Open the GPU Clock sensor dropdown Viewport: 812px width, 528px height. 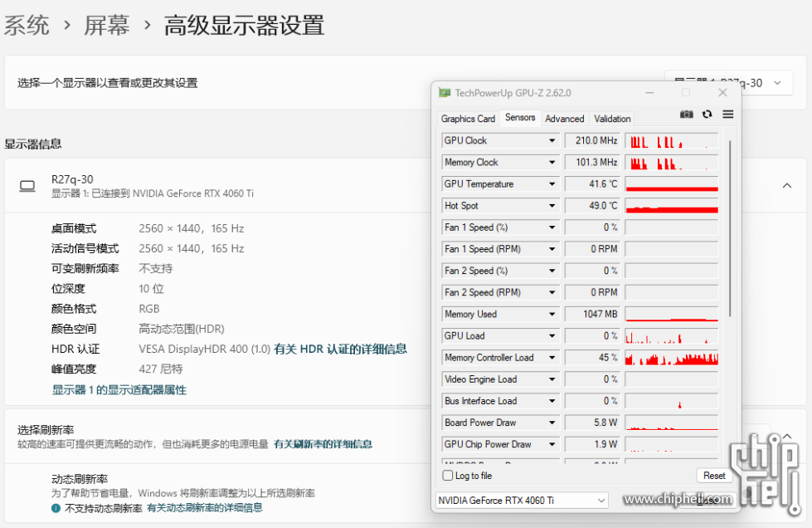click(x=552, y=140)
